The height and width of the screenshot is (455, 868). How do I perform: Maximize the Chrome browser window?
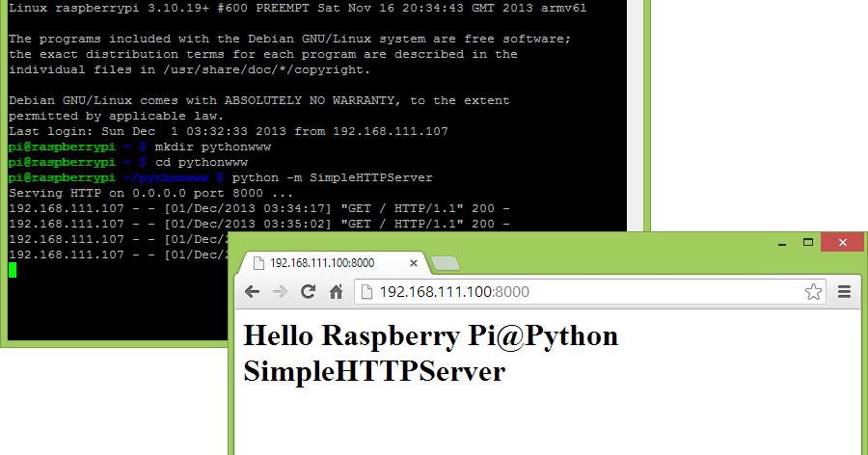click(808, 243)
